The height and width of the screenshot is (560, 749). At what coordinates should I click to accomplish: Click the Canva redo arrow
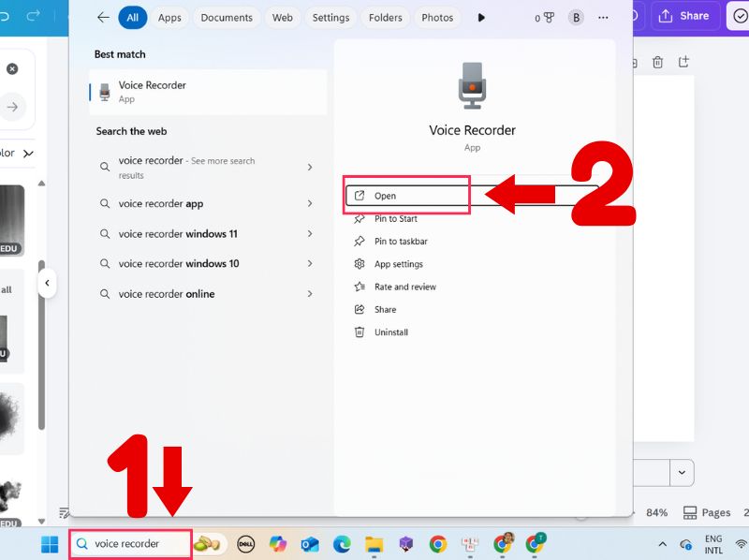[x=33, y=16]
